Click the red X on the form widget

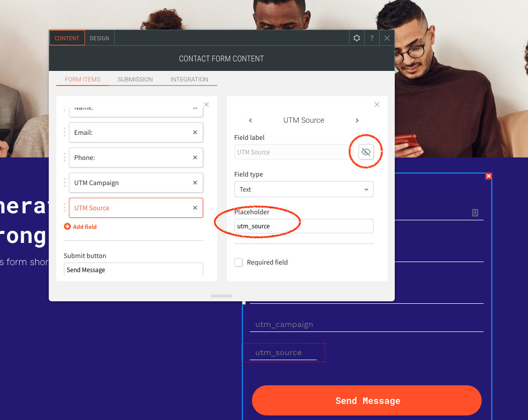click(489, 176)
